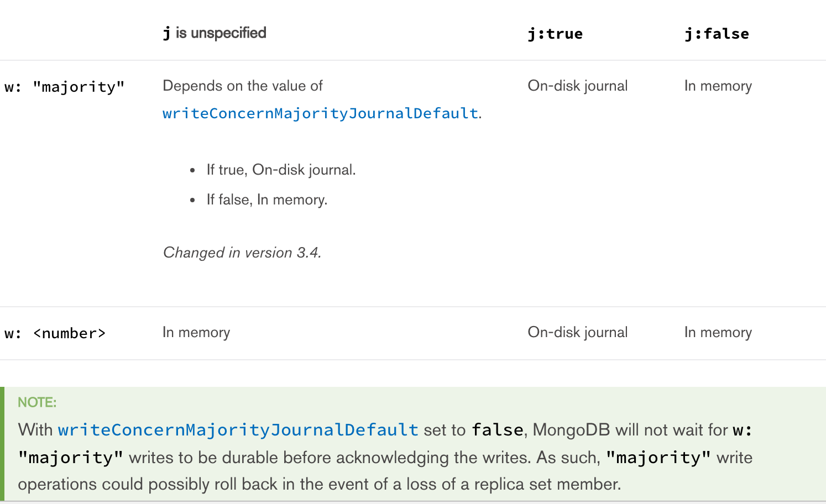Click "In memory" under j:false, number row
This screenshot has width=826, height=504.
pos(718,333)
